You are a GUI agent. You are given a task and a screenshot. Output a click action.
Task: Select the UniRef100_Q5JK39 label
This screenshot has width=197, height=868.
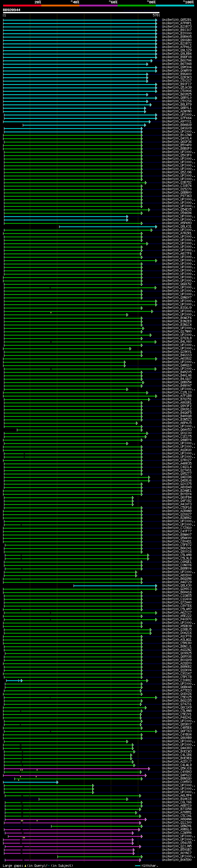point(177,88)
